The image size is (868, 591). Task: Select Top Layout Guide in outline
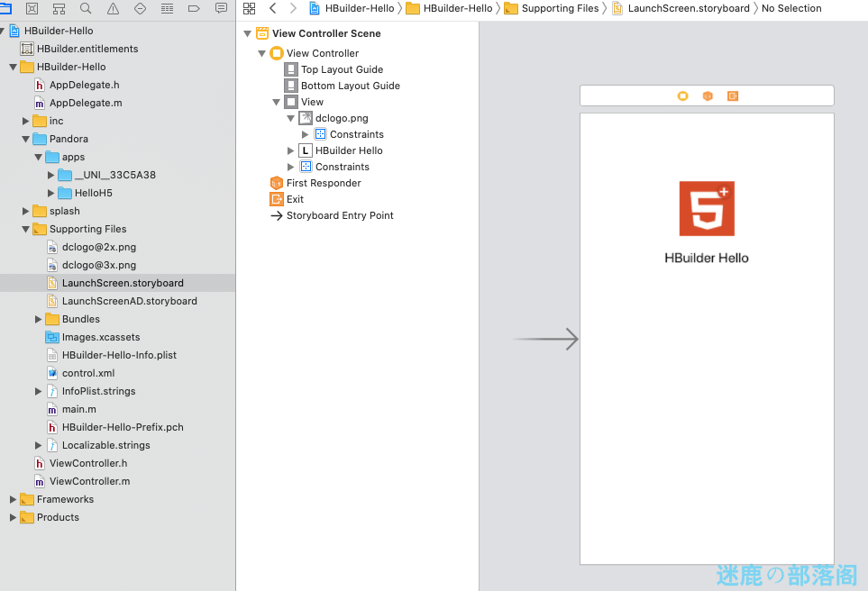coord(342,69)
